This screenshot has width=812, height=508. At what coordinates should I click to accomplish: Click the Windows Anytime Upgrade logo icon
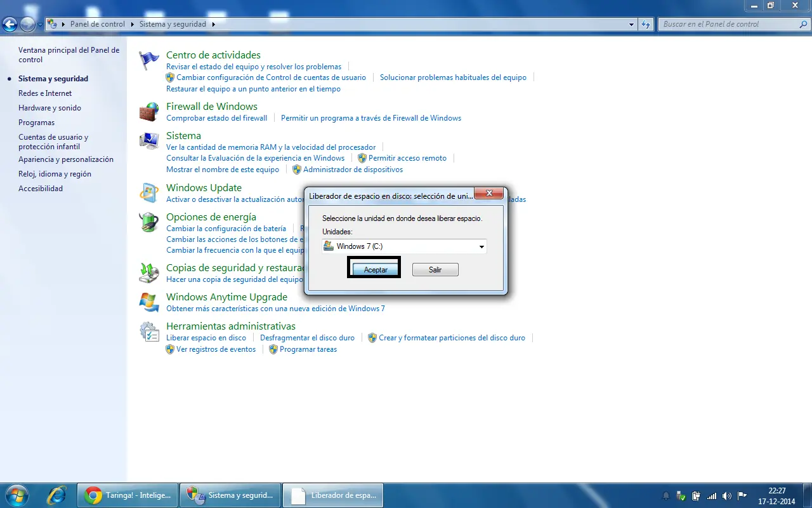pyautogui.click(x=149, y=302)
